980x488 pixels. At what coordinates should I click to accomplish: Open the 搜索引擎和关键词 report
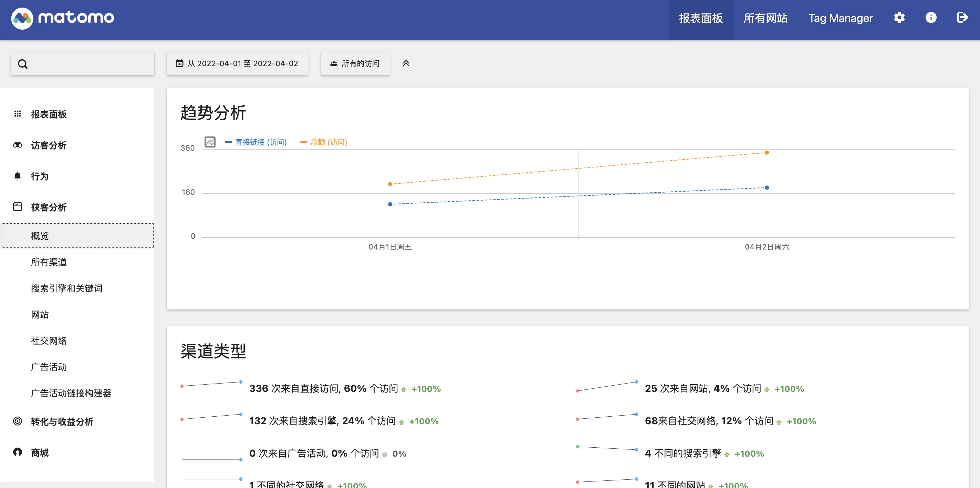67,288
